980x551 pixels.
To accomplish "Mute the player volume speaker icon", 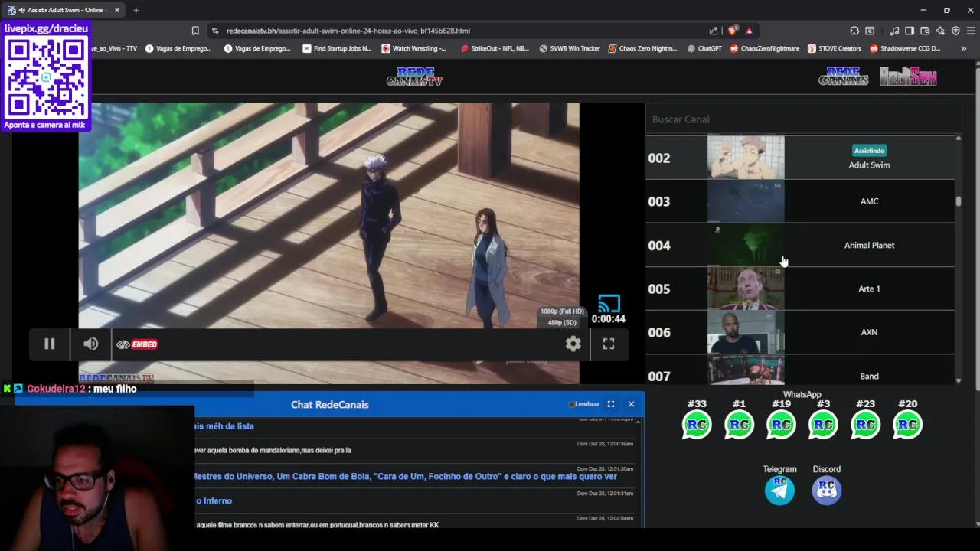I will [x=91, y=344].
